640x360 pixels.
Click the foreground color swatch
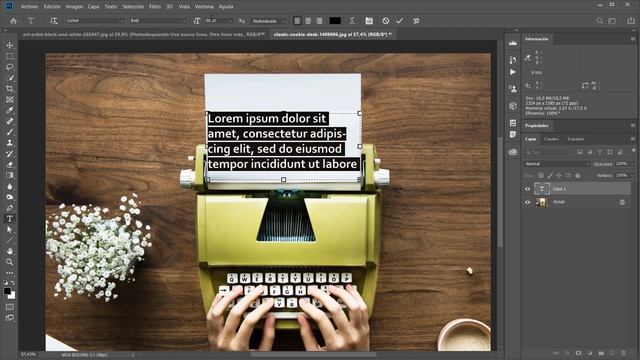(7, 291)
